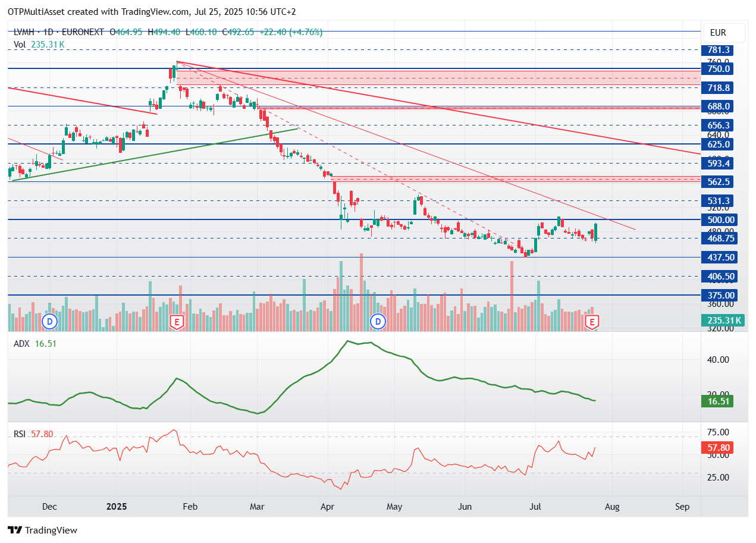Click the July earnings 'E' marker
The width and height of the screenshot is (756, 543).
point(592,322)
